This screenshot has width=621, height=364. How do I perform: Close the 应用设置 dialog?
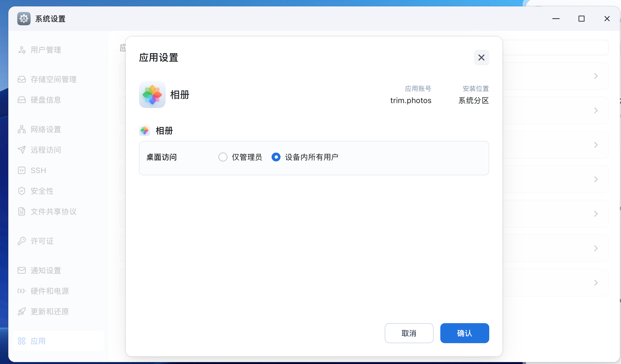(x=481, y=58)
